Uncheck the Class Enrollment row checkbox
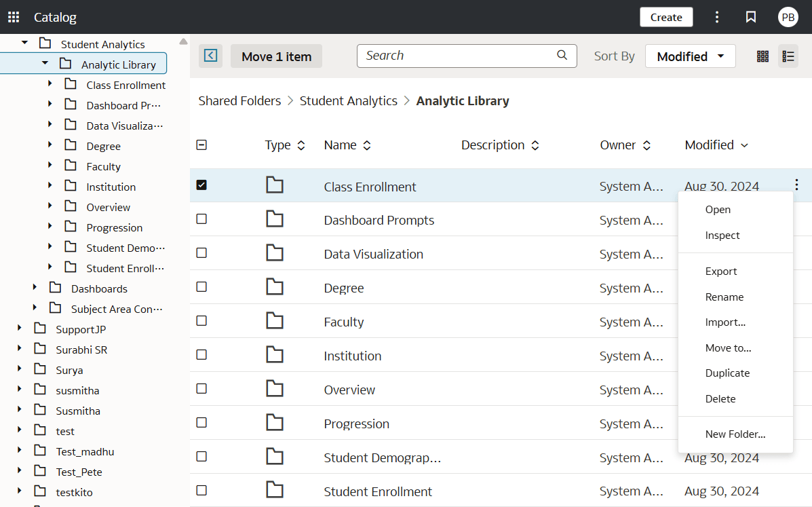The image size is (812, 507). point(201,185)
